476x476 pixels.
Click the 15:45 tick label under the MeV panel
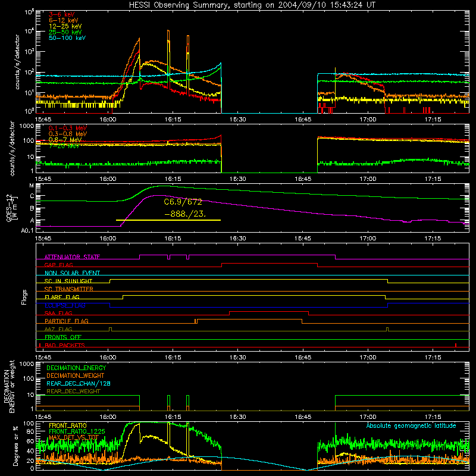click(x=43, y=179)
